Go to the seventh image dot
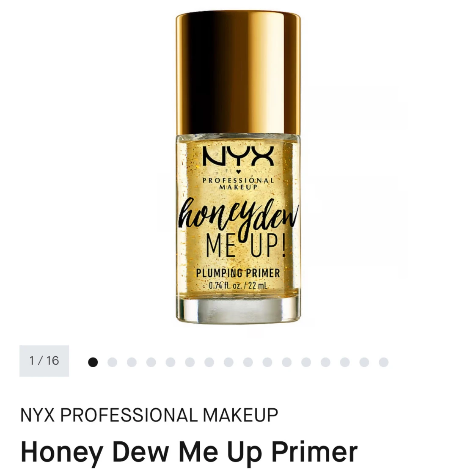Viewport: 476px width, 476px height. (x=209, y=362)
